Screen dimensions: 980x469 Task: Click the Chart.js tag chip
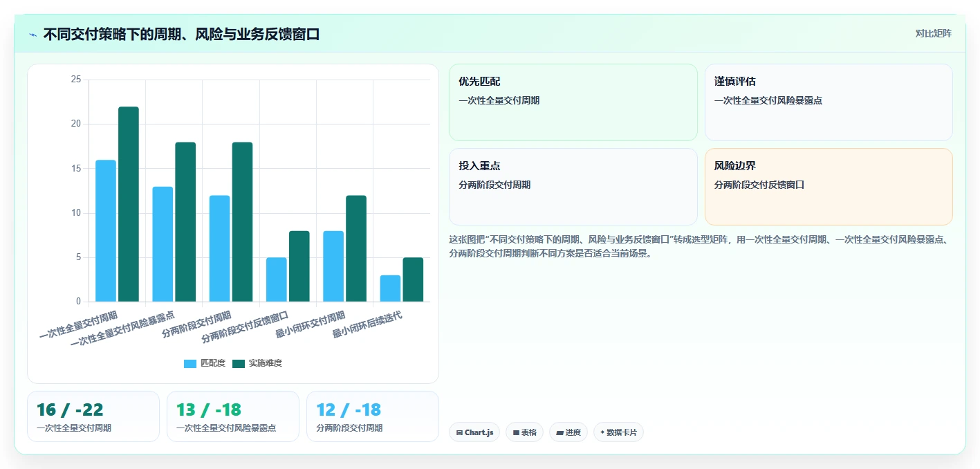[474, 432]
